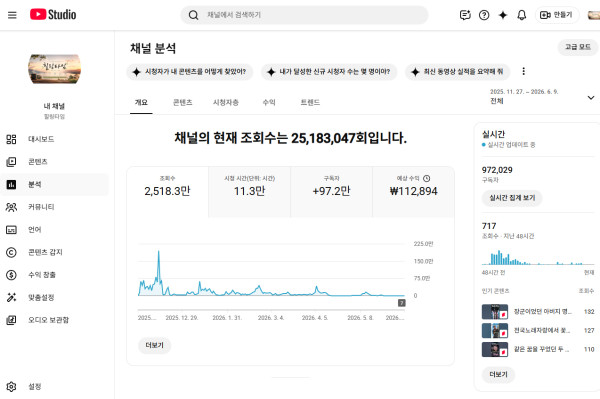The image size is (600, 399).
Task: Click the YouTube Studio logo
Action: click(53, 15)
